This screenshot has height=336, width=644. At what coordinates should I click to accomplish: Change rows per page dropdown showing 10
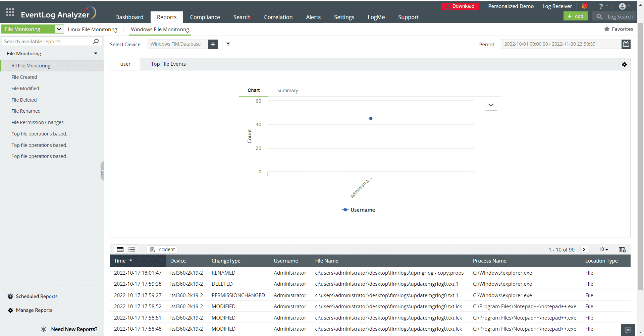coord(603,249)
